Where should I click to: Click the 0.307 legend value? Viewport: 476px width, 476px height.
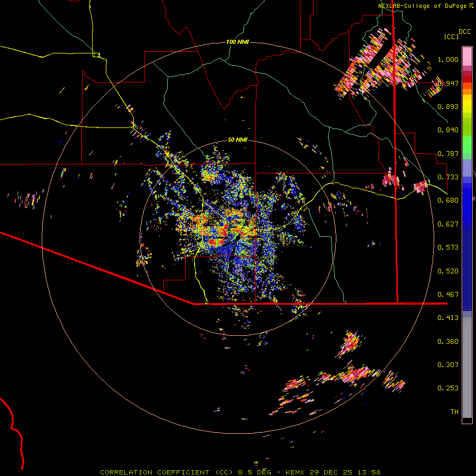click(448, 365)
